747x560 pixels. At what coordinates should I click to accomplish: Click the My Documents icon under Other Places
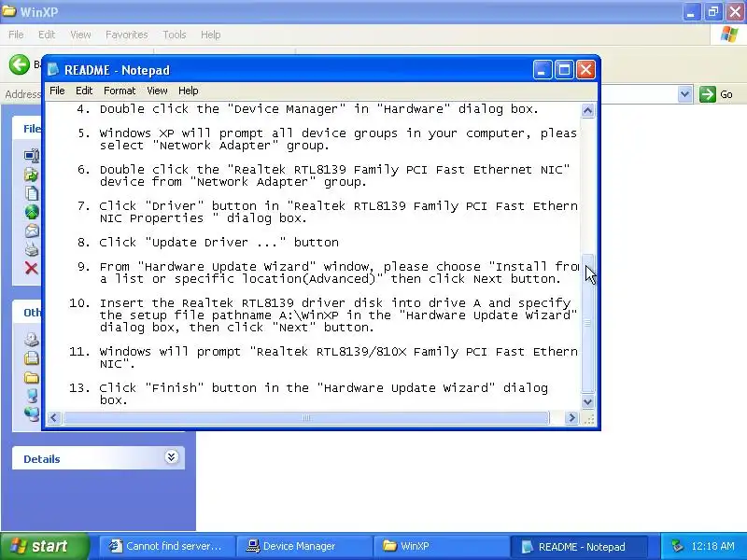pos(32,358)
